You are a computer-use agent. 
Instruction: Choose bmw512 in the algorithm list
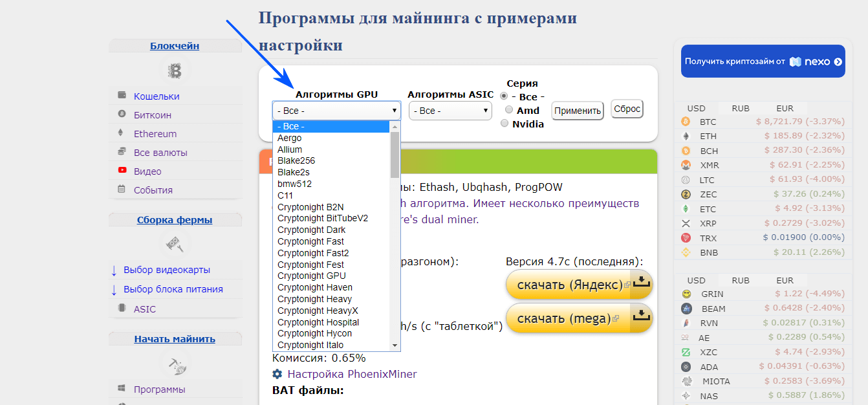click(332, 184)
